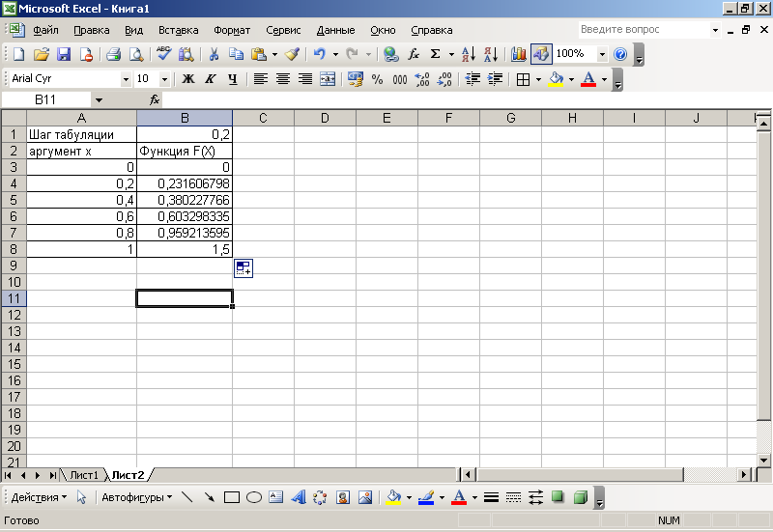Viewport: 773px width, 532px height.
Task: Click Auto Fill Options smart tag
Action: (243, 268)
